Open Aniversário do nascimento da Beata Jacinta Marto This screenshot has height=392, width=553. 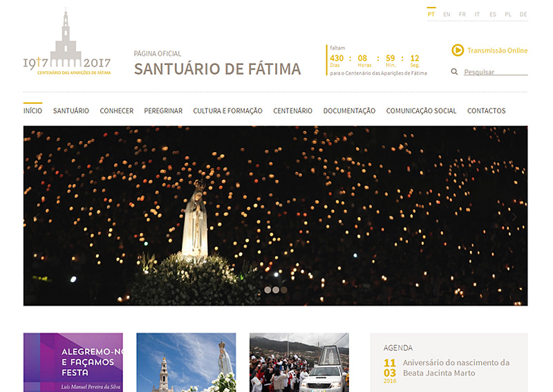click(x=456, y=368)
